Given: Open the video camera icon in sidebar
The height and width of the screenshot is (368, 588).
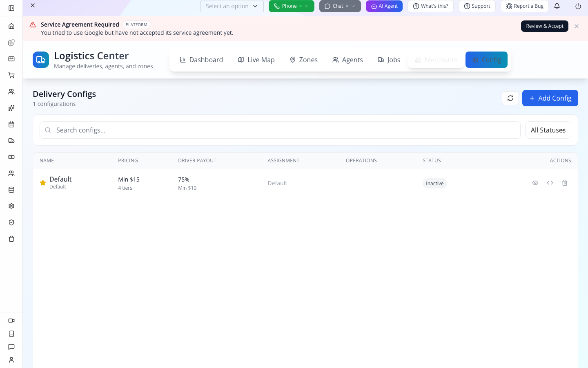Looking at the screenshot, I should point(11,321).
